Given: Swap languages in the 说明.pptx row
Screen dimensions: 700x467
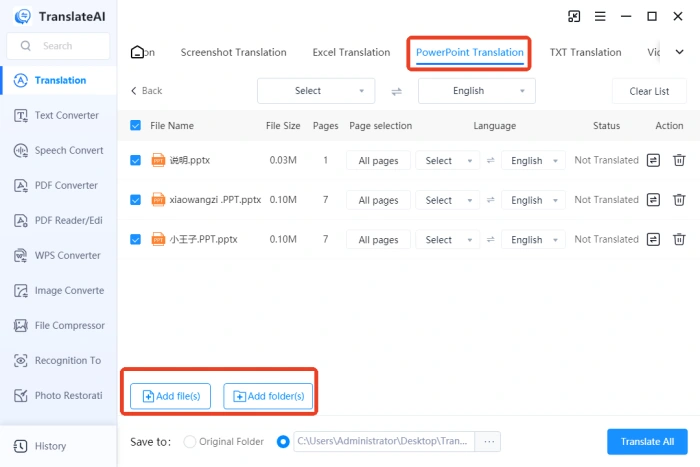Looking at the screenshot, I should 490,160.
